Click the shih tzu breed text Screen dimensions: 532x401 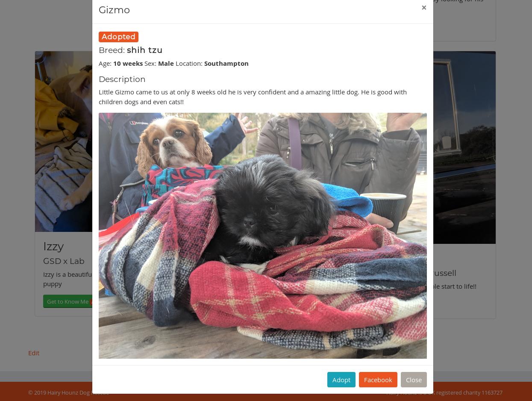point(144,50)
